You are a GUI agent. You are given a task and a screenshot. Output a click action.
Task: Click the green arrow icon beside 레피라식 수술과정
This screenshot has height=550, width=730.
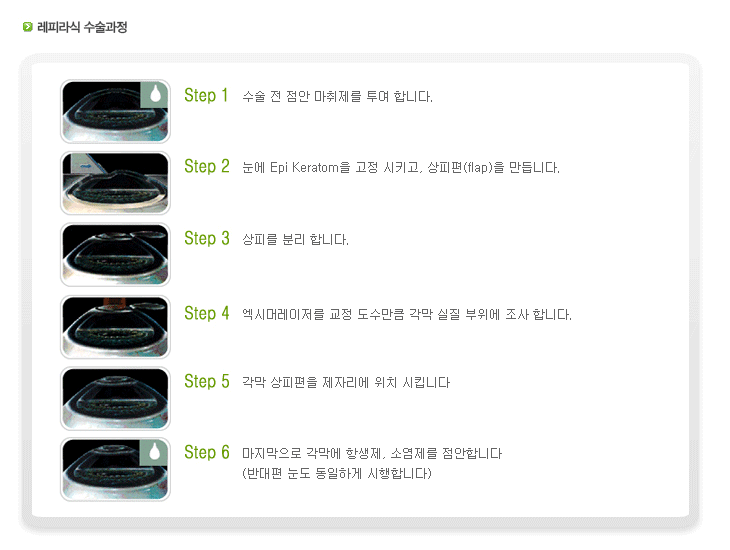(x=27, y=27)
